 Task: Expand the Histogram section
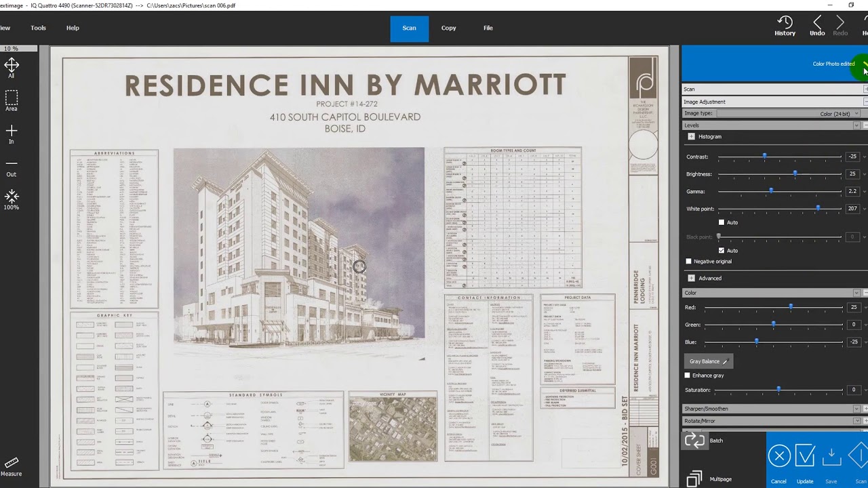click(691, 137)
